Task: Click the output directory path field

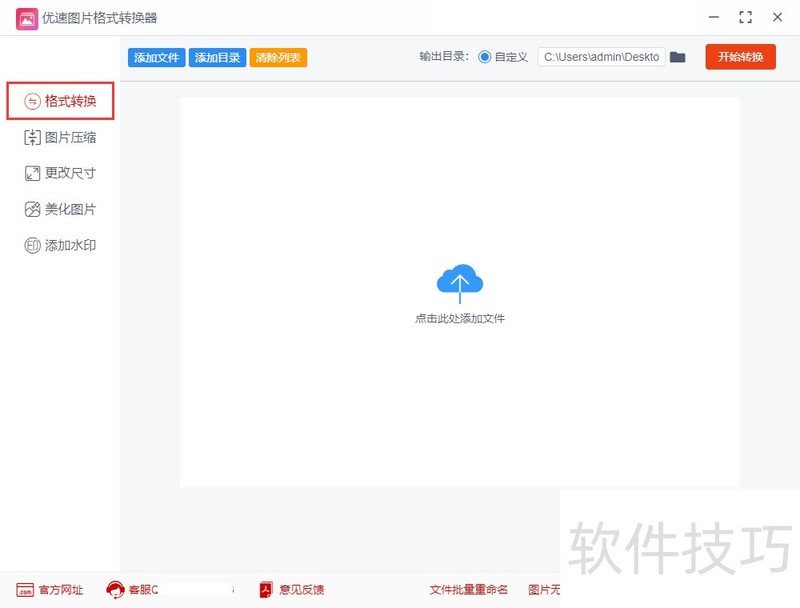Action: 601,57
